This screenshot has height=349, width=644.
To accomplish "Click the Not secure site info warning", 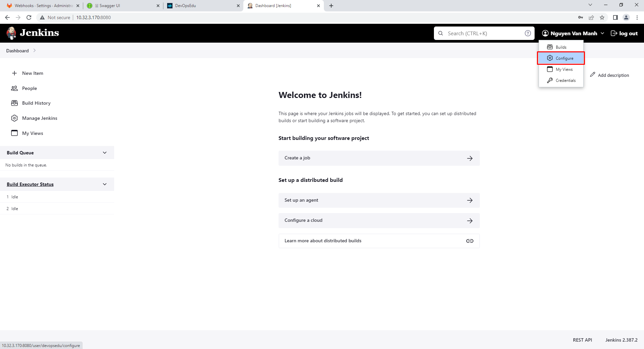I will [55, 17].
